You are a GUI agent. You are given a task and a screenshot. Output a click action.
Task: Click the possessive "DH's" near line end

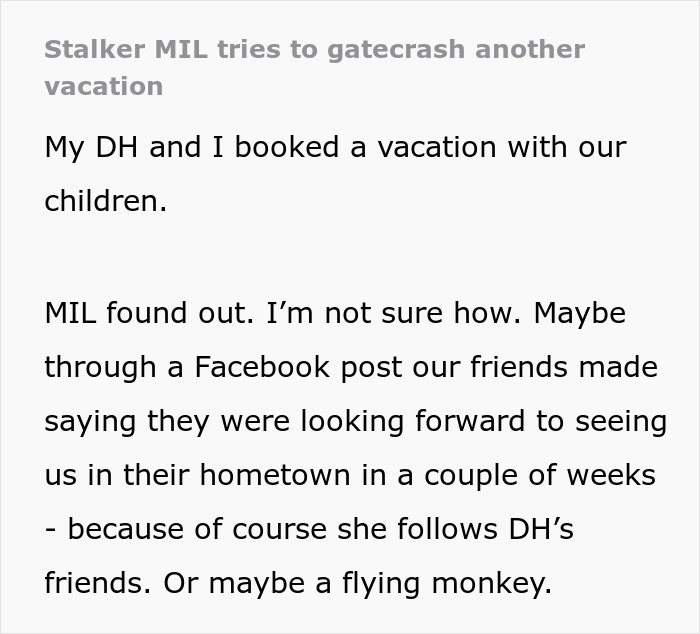coord(550,529)
